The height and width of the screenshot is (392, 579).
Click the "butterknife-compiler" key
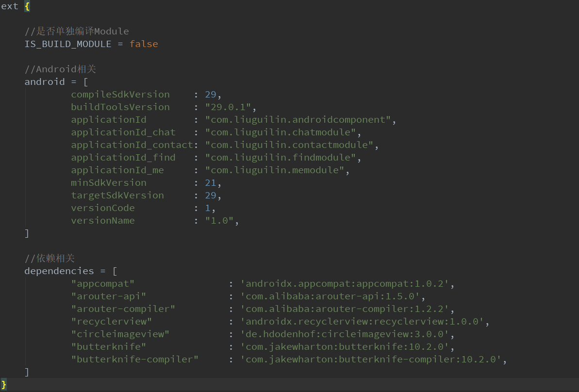[135, 359]
